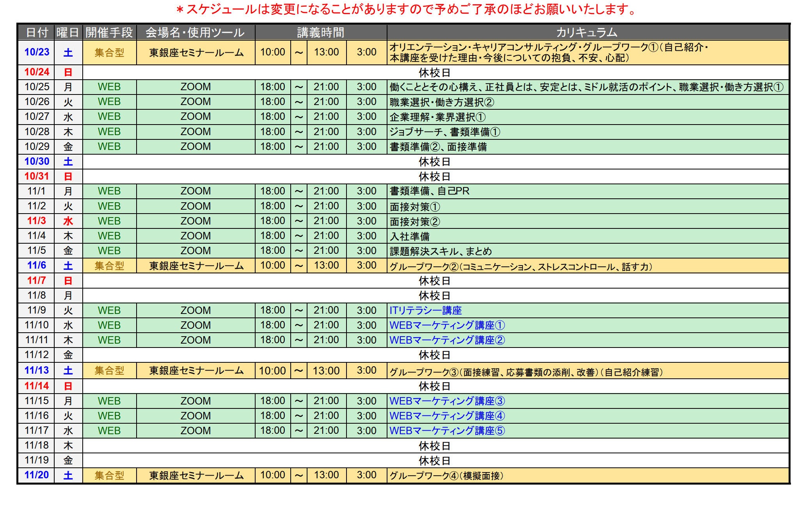Click the WEB cell in the 10/25 row

pyautogui.click(x=110, y=87)
